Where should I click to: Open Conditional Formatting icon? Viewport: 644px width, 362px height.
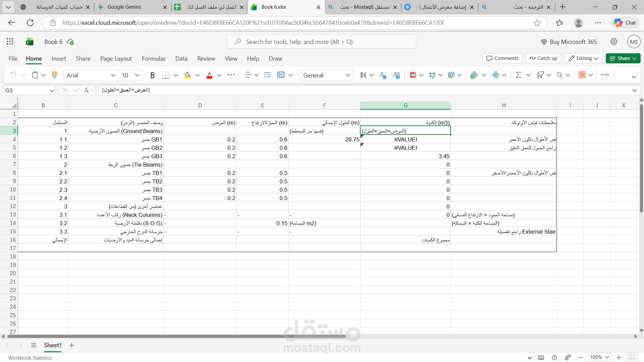tap(413, 75)
